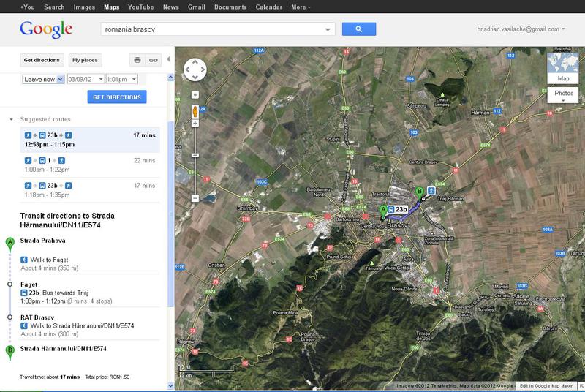The image size is (585, 392).
Task: Click green marker A on the map
Action: 382,211
